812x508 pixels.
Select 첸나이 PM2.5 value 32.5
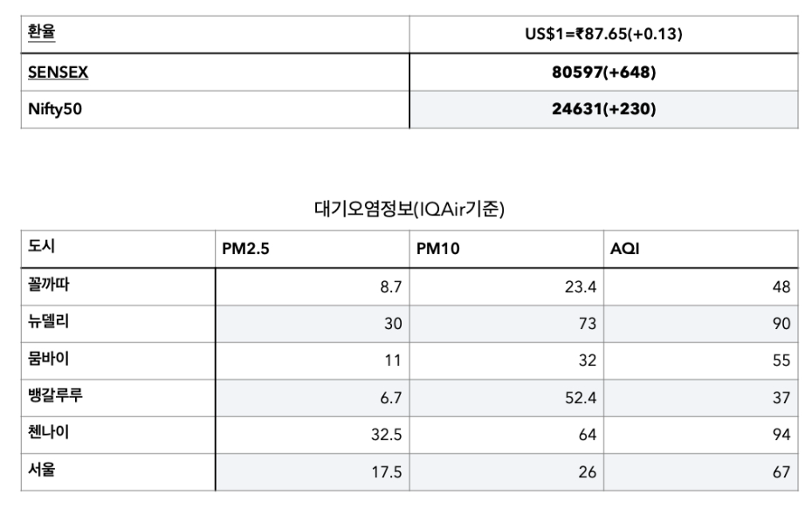pos(386,435)
